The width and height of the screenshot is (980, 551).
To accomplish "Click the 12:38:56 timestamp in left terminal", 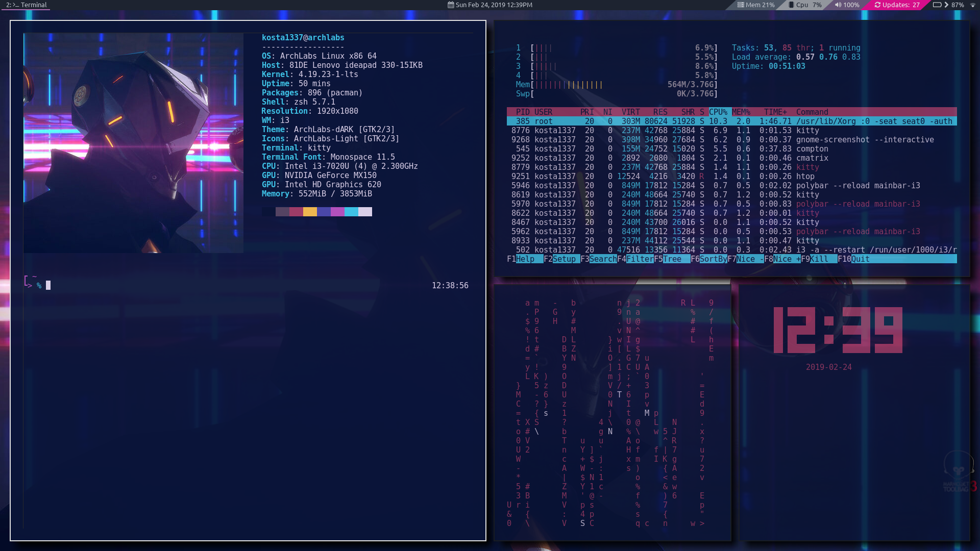I will [450, 286].
